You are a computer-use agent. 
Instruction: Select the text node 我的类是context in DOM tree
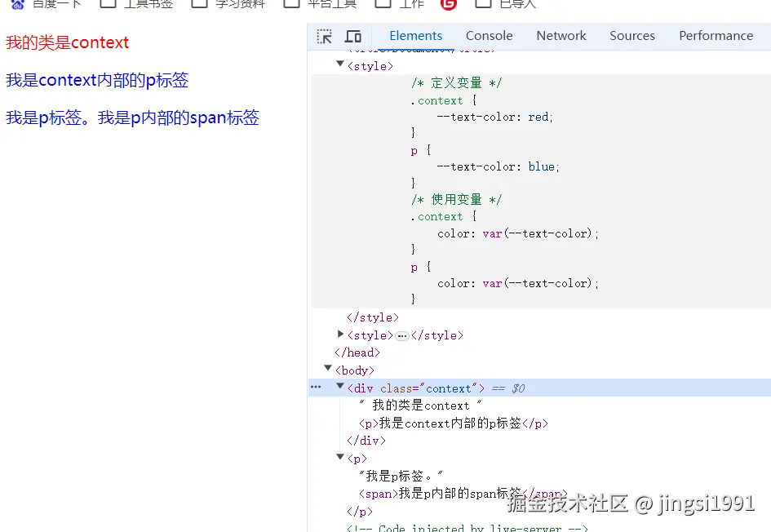[420, 406]
